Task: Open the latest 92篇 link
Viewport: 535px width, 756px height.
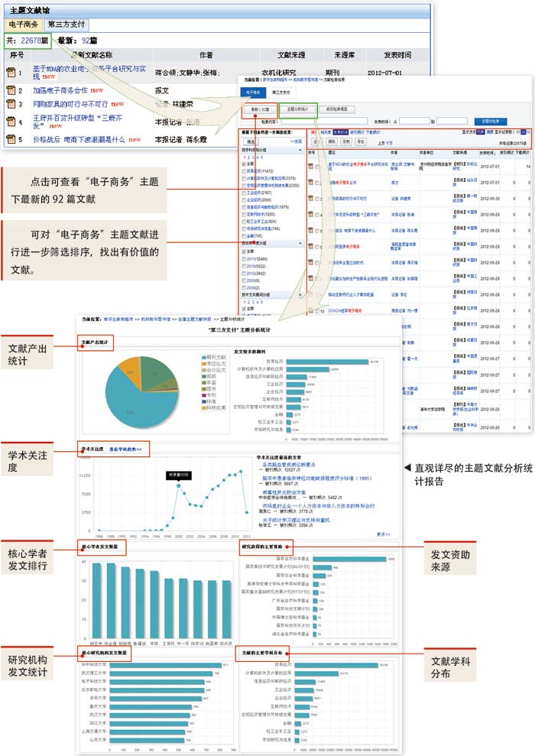Action: point(89,41)
